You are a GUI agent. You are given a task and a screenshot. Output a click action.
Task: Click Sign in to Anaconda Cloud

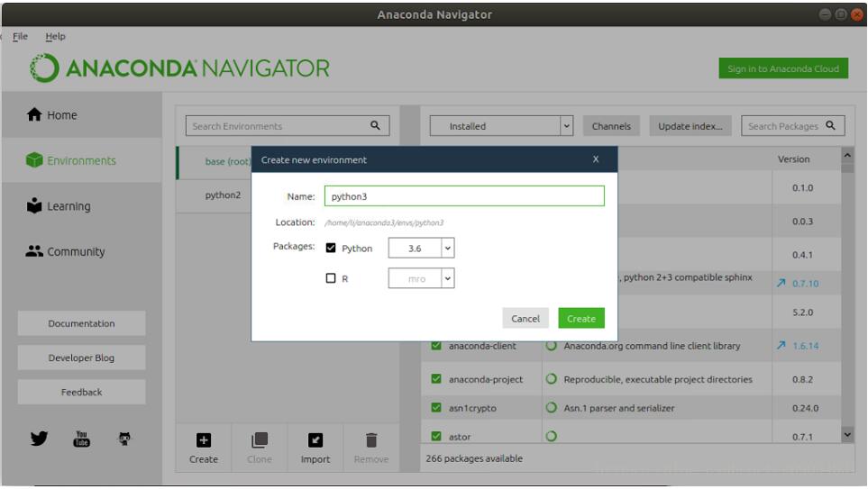pyautogui.click(x=783, y=68)
